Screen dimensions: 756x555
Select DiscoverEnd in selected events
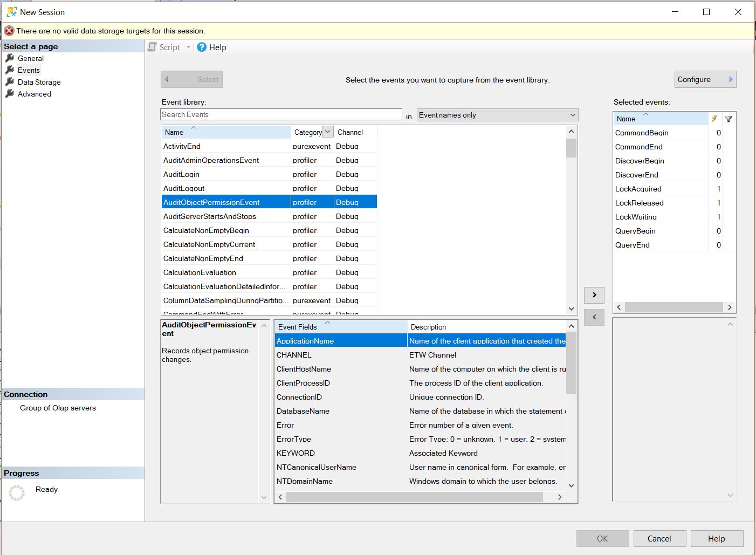click(x=674, y=175)
